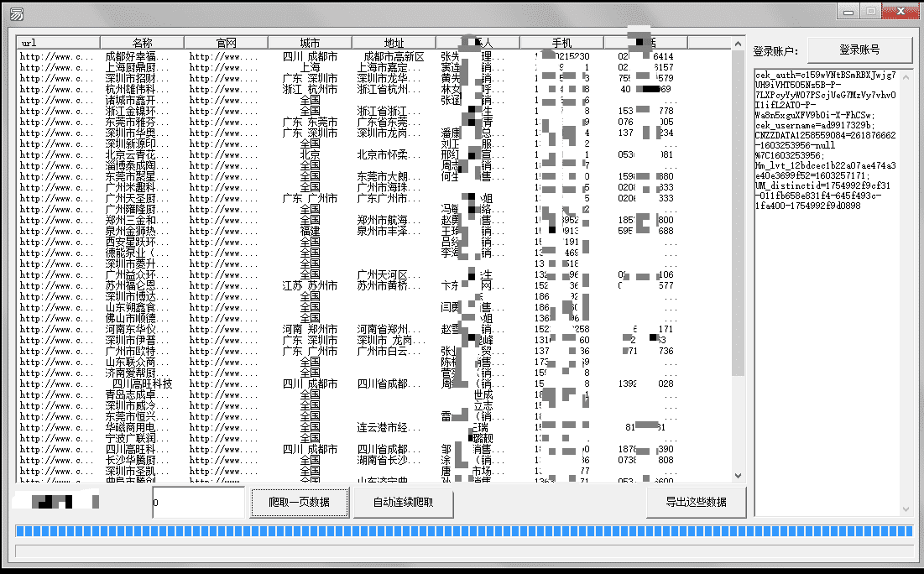Click the 城市 column header
The image size is (924, 574).
(x=310, y=43)
